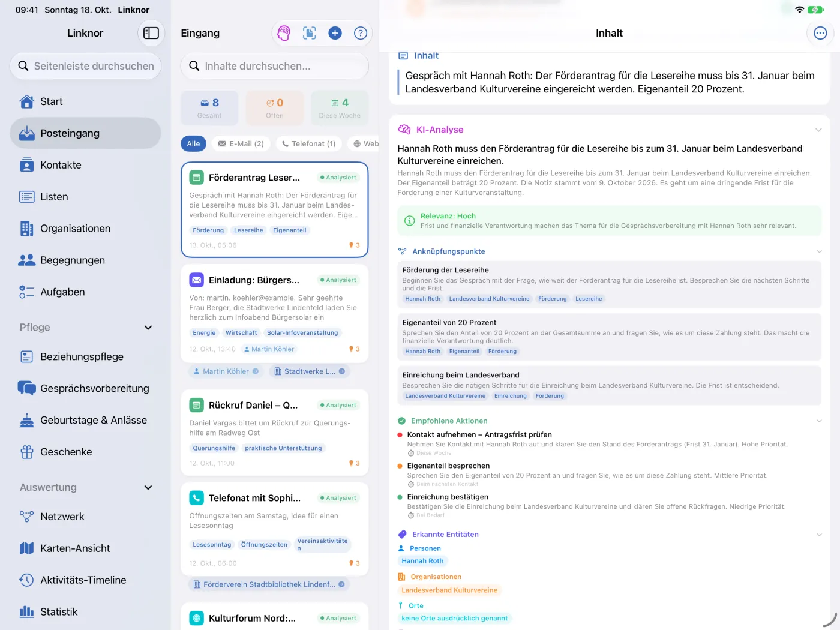Open Beziehungspflege in sidebar

[85, 356]
